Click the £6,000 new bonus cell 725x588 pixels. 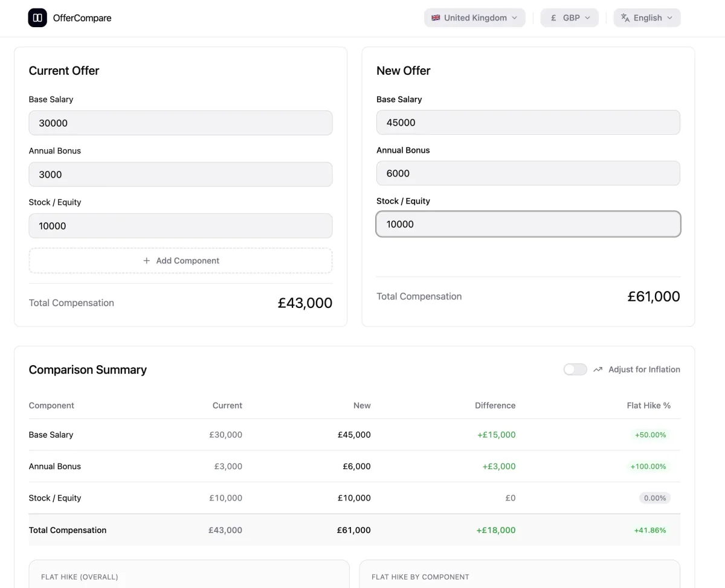tap(356, 467)
